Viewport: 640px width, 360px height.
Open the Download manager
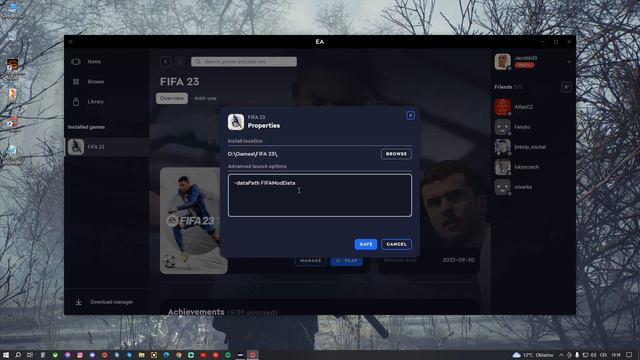pyautogui.click(x=111, y=302)
